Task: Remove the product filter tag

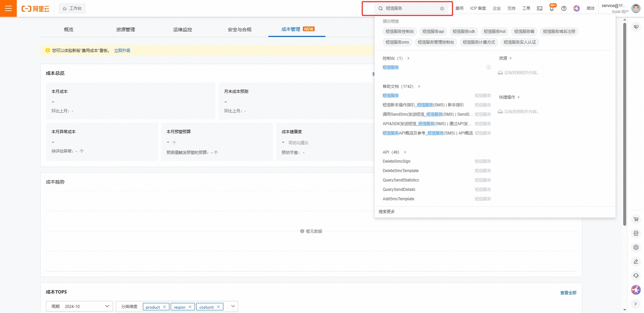Action: 165,307
